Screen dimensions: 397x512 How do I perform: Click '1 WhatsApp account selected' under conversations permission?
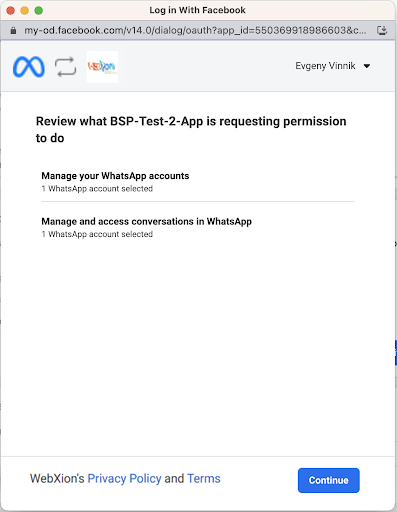[x=97, y=234]
